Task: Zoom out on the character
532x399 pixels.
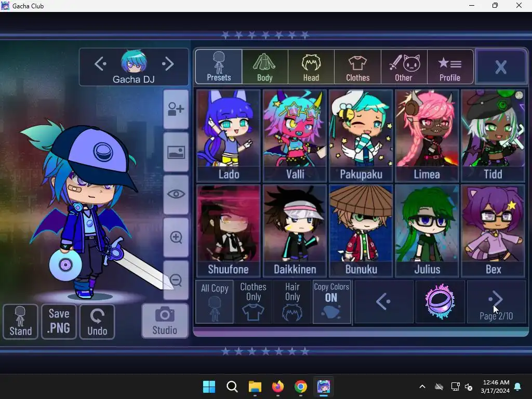Action: pos(176,280)
